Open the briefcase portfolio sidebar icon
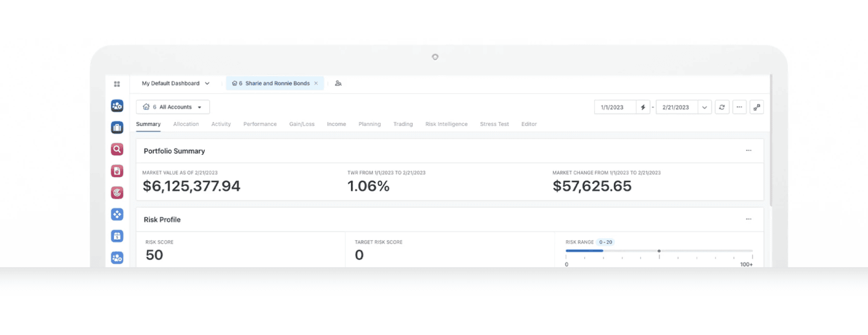The image size is (868, 335). [117, 128]
